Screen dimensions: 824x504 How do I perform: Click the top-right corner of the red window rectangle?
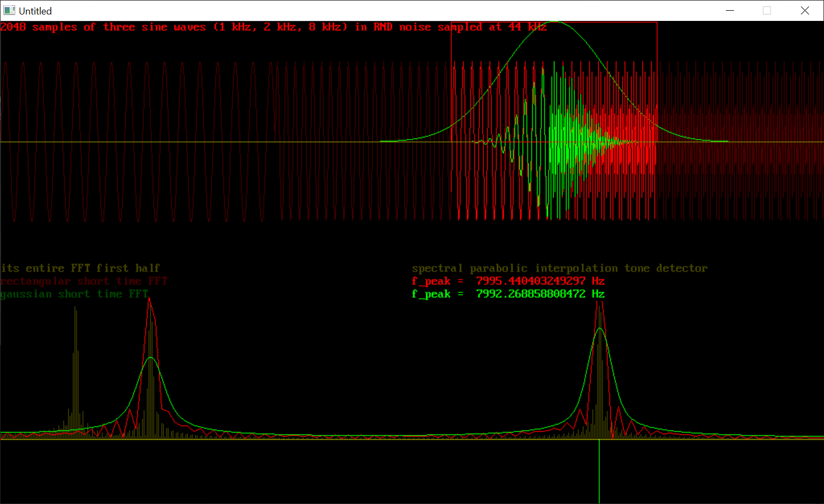pos(657,23)
